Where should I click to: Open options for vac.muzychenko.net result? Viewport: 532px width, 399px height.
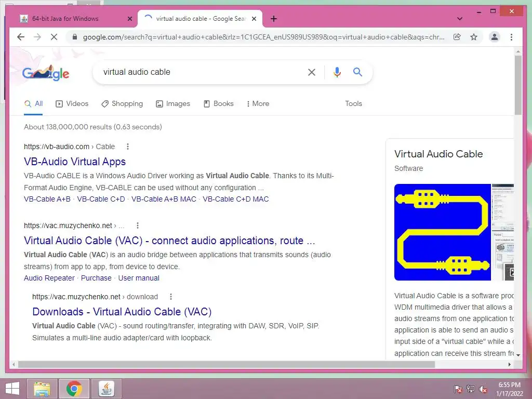click(x=137, y=225)
